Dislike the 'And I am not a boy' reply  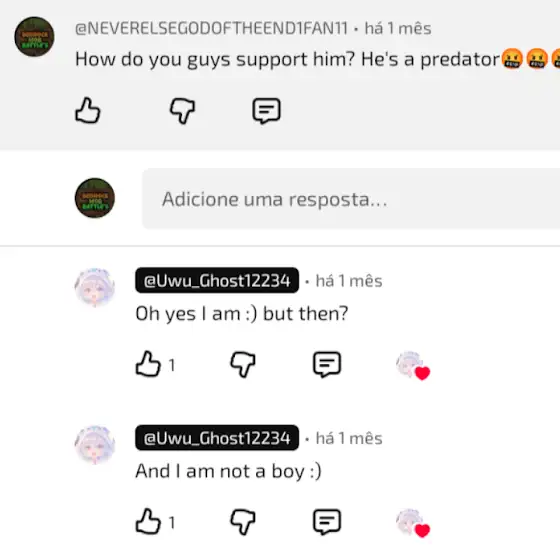coord(243,522)
